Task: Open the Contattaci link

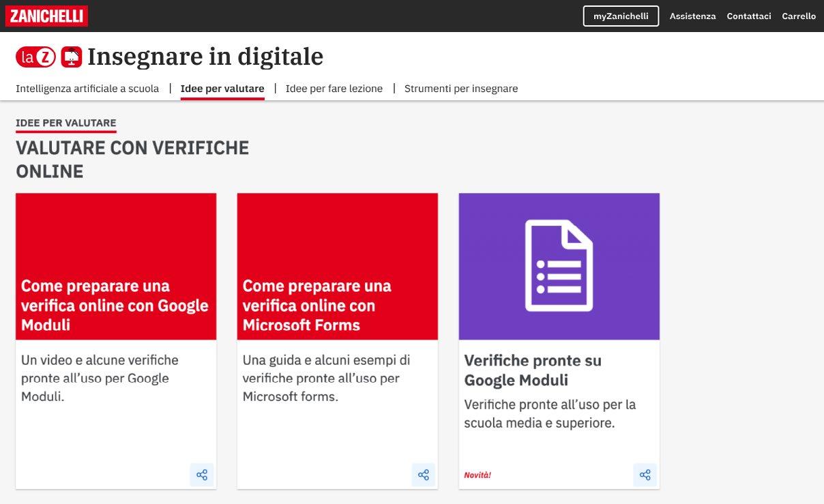Action: tap(749, 16)
